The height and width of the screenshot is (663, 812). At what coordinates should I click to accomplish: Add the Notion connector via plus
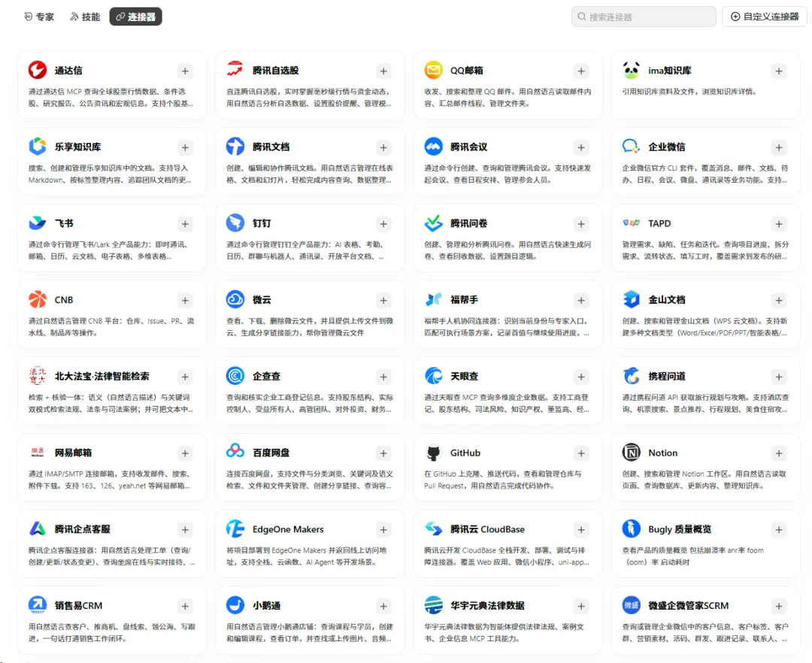pyautogui.click(x=779, y=453)
